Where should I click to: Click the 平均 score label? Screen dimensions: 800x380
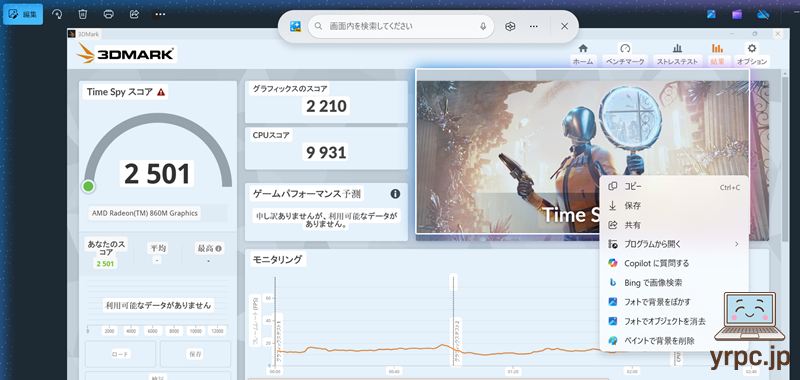tap(158, 248)
